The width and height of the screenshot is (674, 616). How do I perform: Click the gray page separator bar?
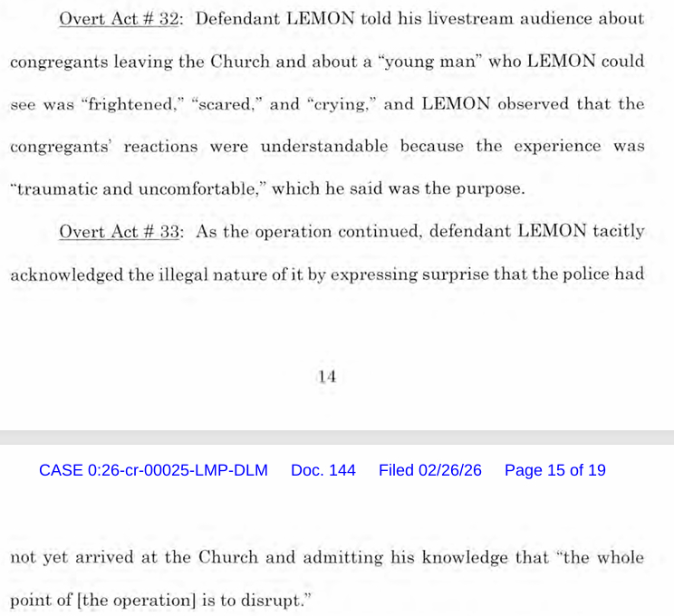click(337, 438)
